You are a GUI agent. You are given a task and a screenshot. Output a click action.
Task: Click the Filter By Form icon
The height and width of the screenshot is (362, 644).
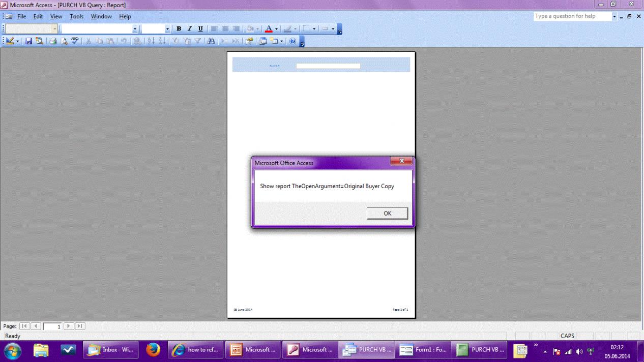(187, 41)
